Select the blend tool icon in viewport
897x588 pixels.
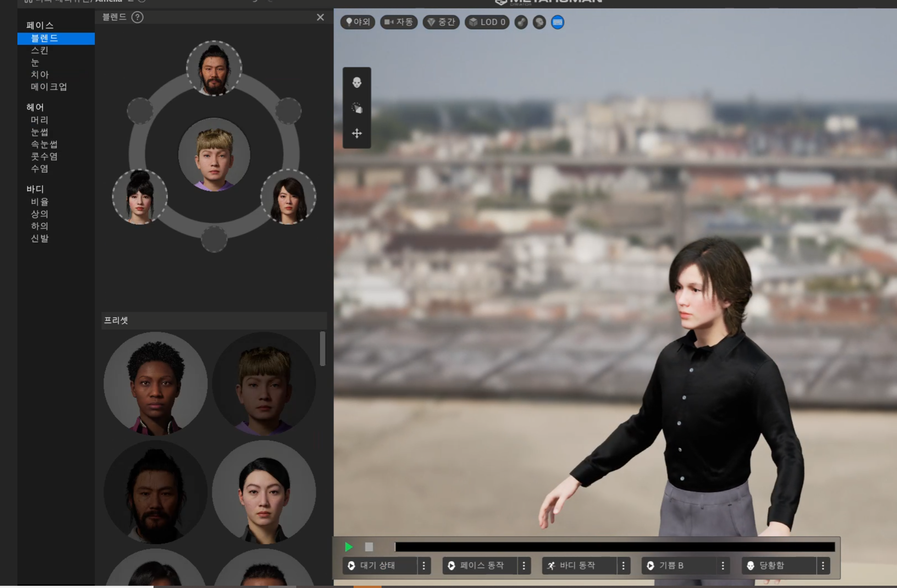pyautogui.click(x=357, y=108)
